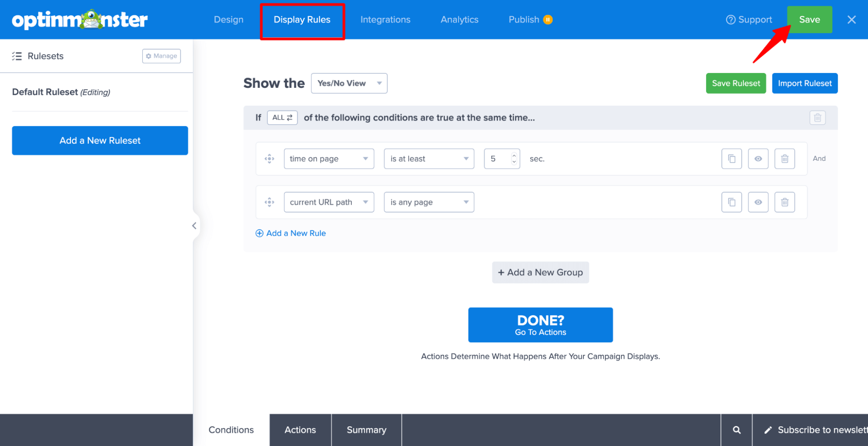View the Summary bottom tab

pos(366,430)
